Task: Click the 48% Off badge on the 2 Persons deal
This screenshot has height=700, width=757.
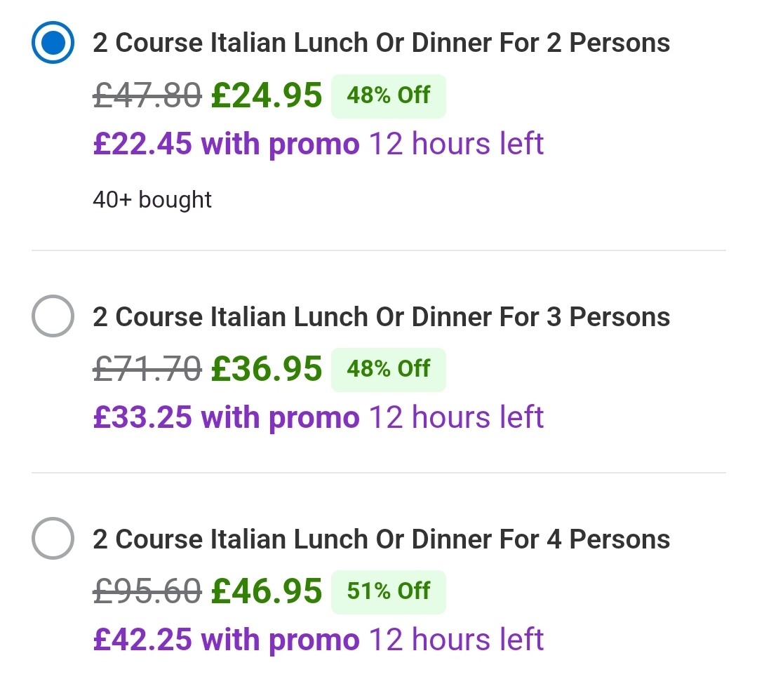Action: point(389,95)
